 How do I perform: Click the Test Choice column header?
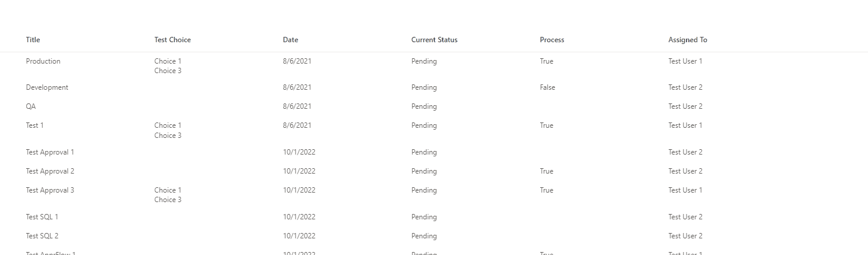[x=173, y=40]
